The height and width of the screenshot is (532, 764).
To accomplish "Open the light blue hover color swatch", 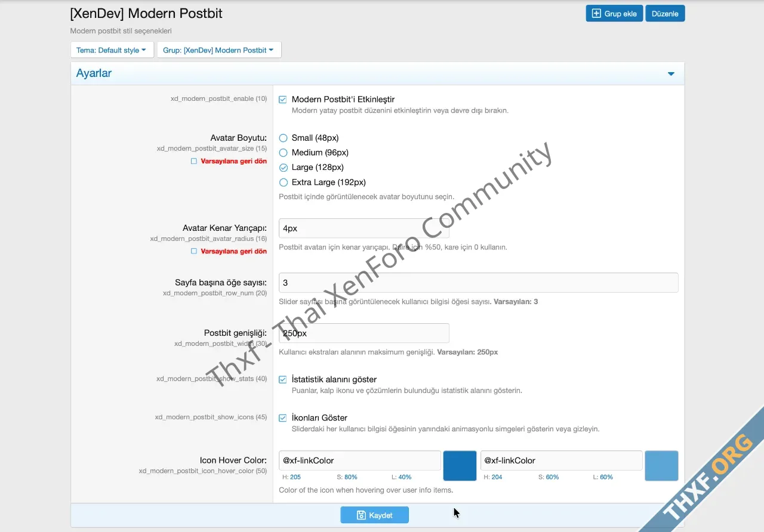I will (661, 466).
